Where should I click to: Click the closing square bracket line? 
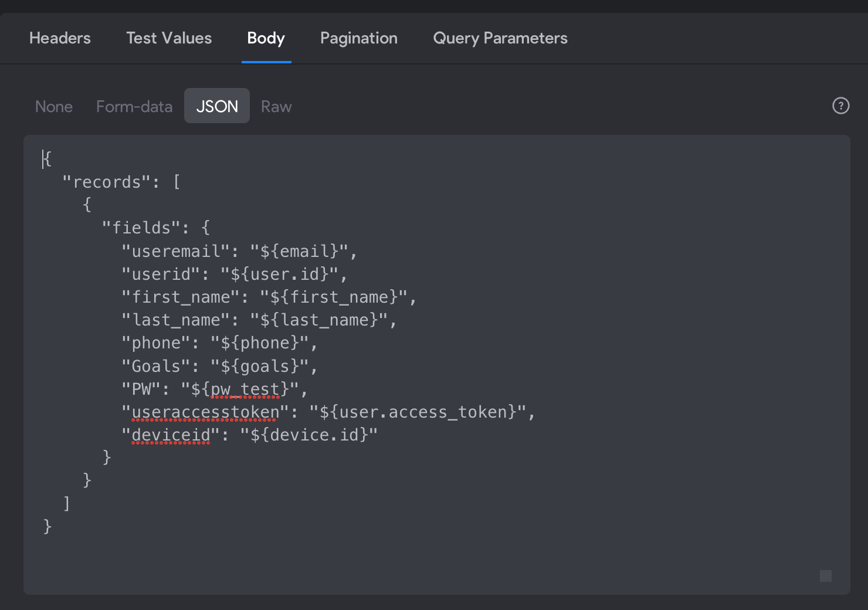[67, 503]
